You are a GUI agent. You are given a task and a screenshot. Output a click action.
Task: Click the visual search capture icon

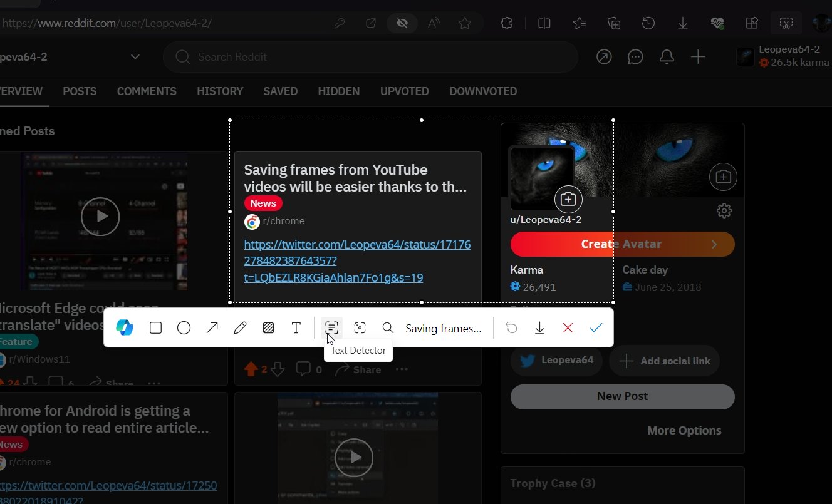pyautogui.click(x=360, y=327)
